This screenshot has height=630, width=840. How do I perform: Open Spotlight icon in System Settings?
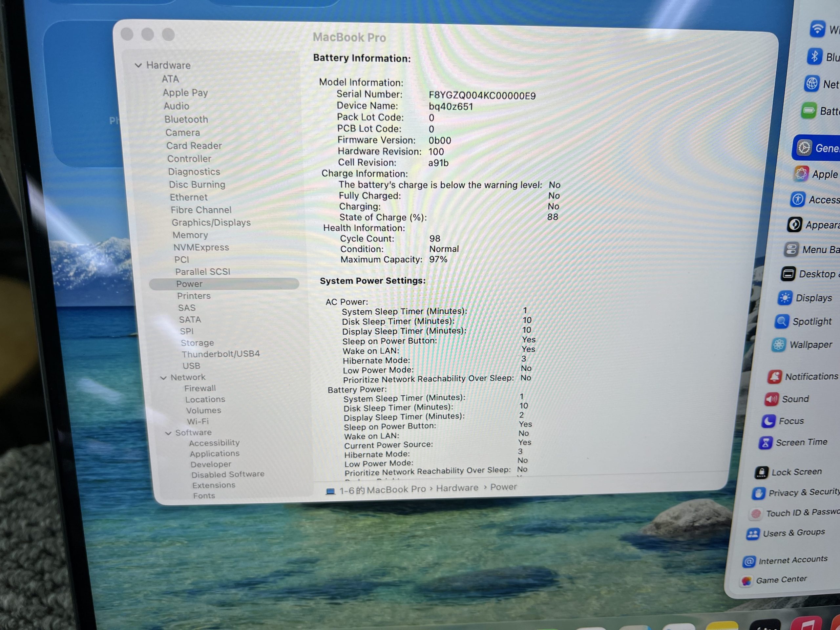point(782,322)
